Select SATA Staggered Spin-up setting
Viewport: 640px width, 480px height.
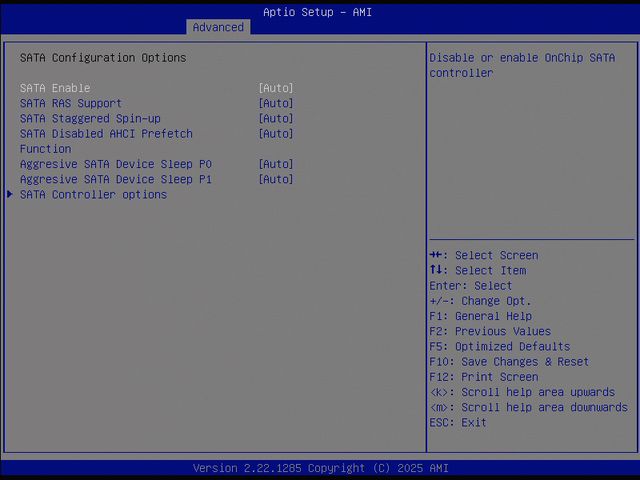click(x=90, y=118)
